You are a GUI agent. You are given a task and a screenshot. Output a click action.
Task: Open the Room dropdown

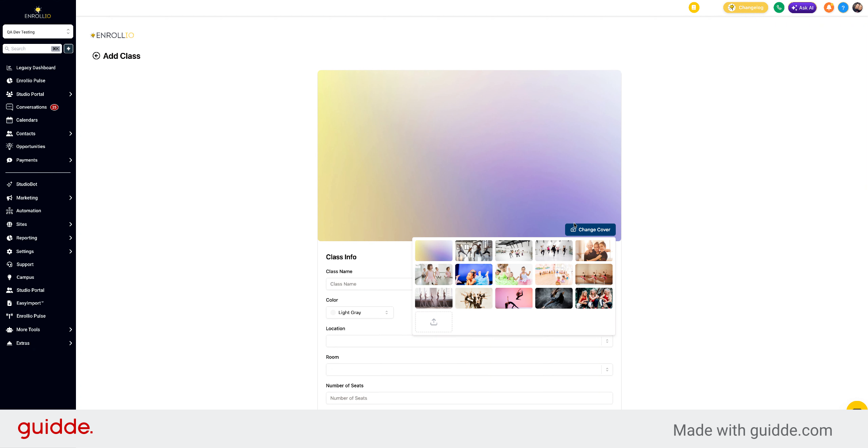(x=469, y=370)
